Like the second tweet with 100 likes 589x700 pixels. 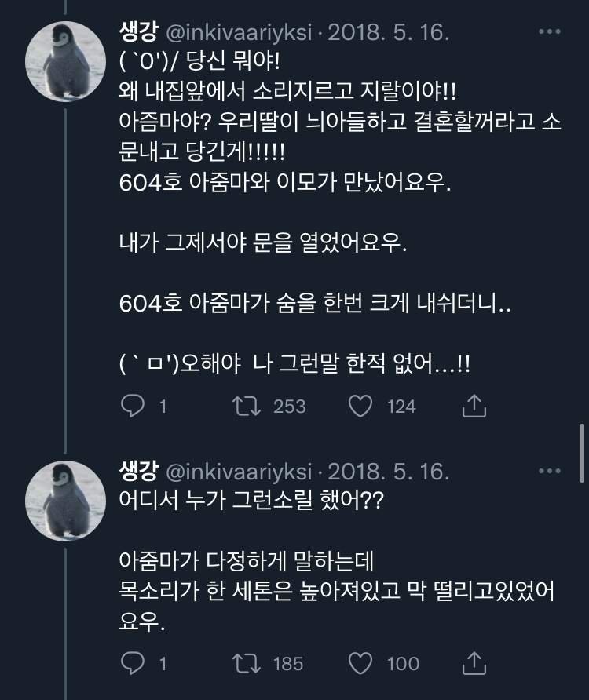pos(360,663)
